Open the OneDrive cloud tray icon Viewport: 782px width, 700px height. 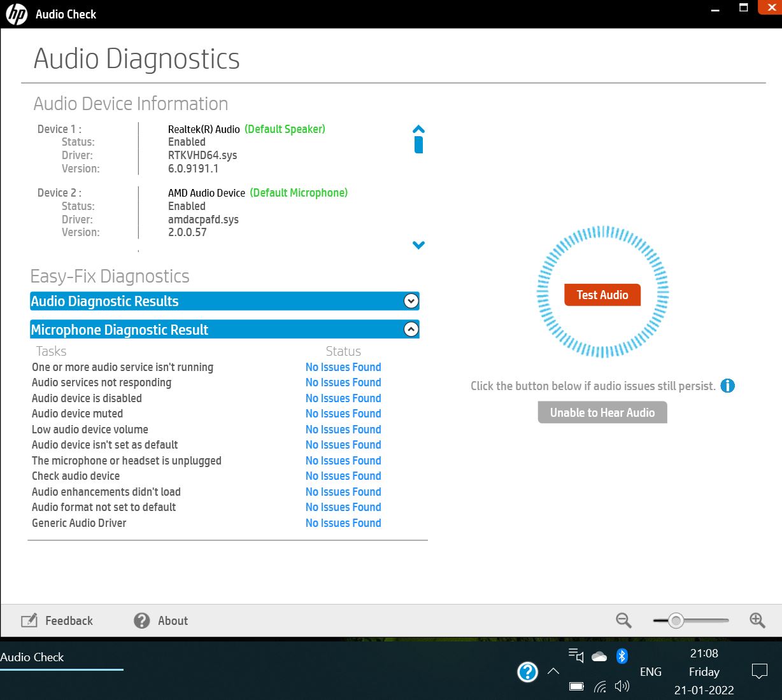(599, 656)
